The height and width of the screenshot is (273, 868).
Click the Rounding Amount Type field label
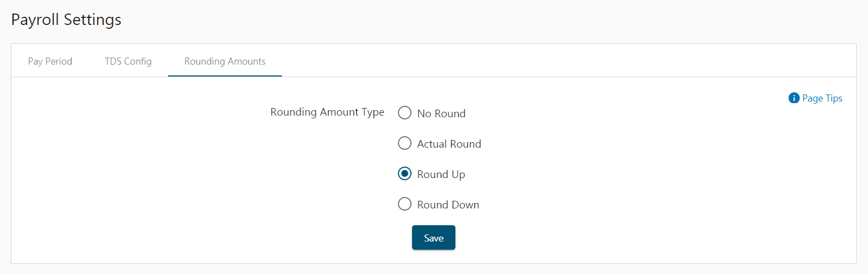pyautogui.click(x=327, y=112)
